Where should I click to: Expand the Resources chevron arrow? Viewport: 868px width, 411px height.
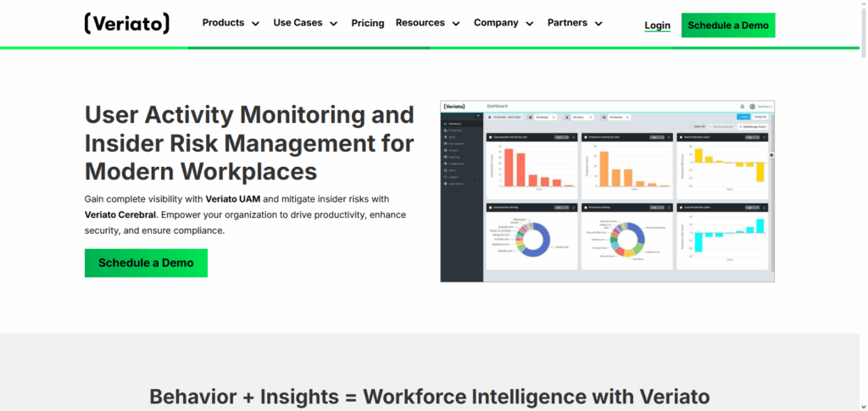(x=455, y=24)
